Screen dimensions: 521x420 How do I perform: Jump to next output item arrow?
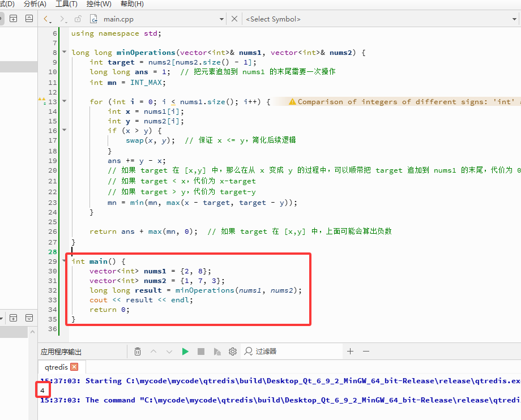click(169, 352)
